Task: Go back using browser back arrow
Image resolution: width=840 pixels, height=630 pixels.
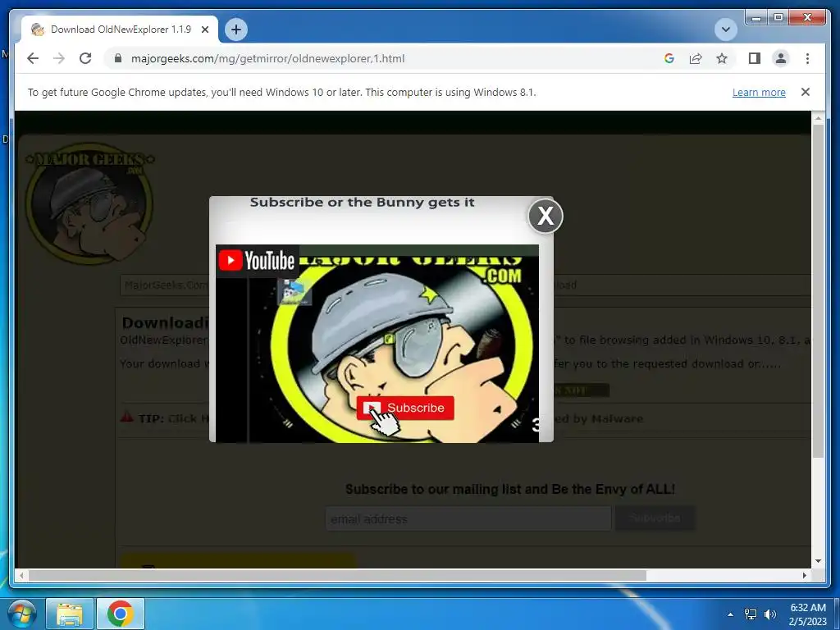Action: [33, 58]
